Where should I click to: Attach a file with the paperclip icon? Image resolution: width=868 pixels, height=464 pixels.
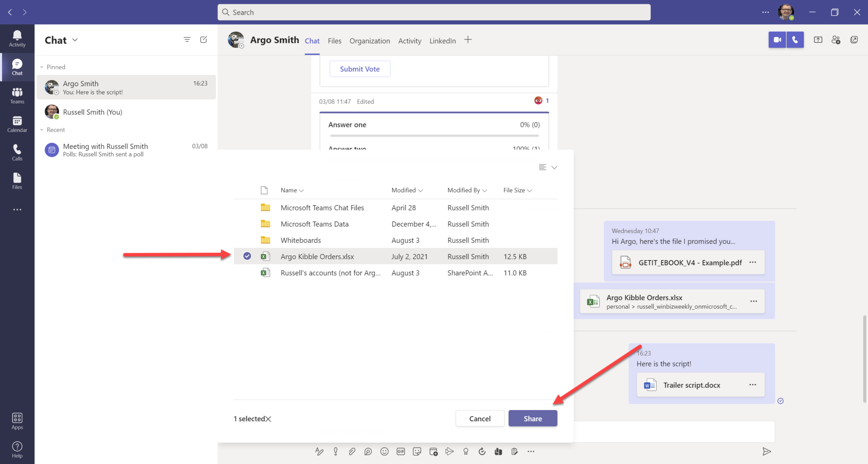point(352,452)
